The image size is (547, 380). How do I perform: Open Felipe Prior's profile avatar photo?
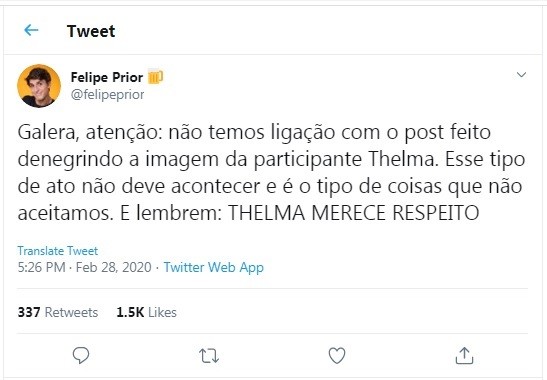click(39, 86)
